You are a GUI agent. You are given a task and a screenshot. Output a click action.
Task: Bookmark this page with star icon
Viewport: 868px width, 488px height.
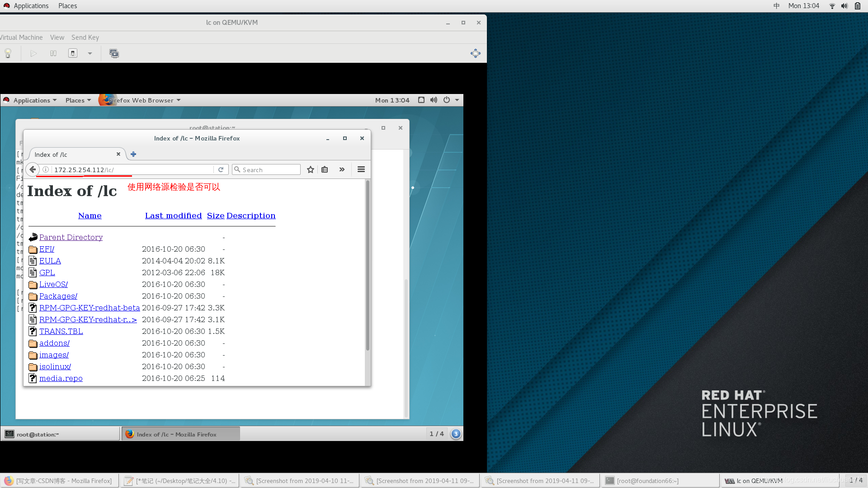pyautogui.click(x=311, y=169)
